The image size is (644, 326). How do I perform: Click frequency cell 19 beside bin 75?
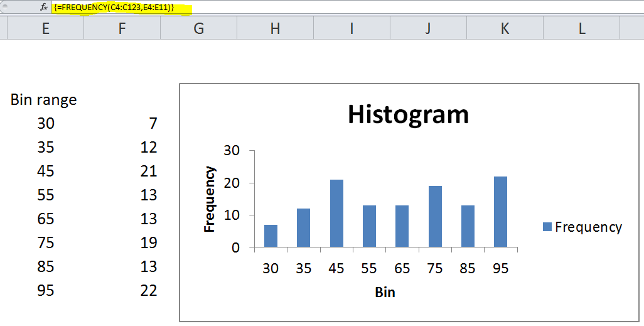(x=148, y=243)
